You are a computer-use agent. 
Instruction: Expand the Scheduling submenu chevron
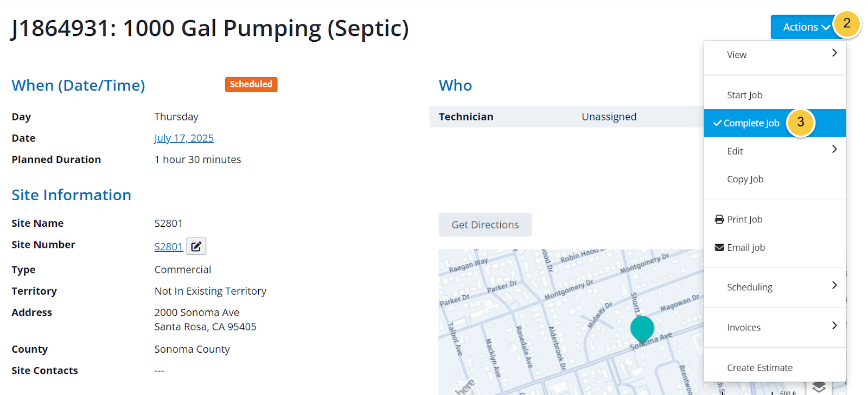coord(834,285)
